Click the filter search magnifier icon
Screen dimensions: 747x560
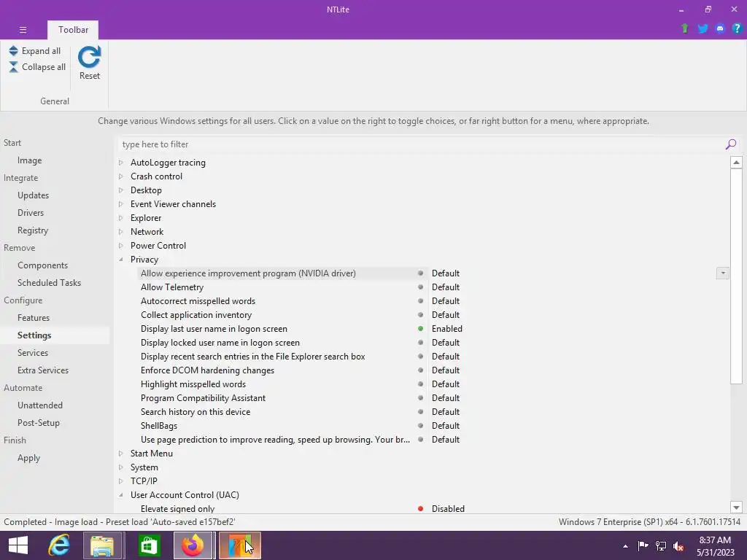(731, 144)
